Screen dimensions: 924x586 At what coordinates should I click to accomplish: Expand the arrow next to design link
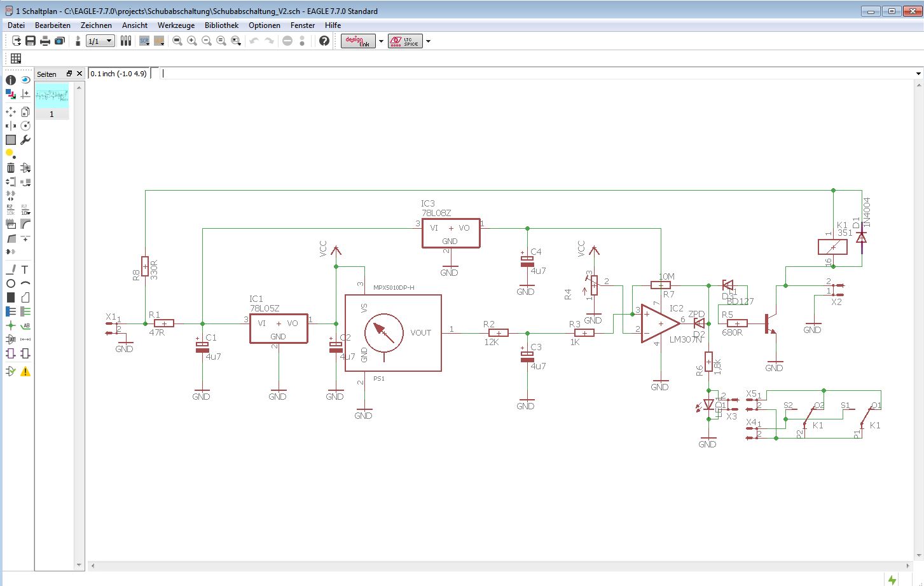pos(382,41)
